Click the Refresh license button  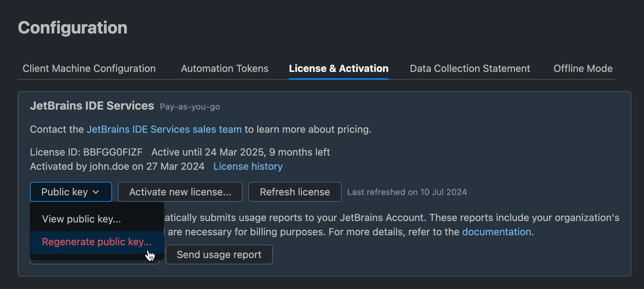pyautogui.click(x=295, y=192)
